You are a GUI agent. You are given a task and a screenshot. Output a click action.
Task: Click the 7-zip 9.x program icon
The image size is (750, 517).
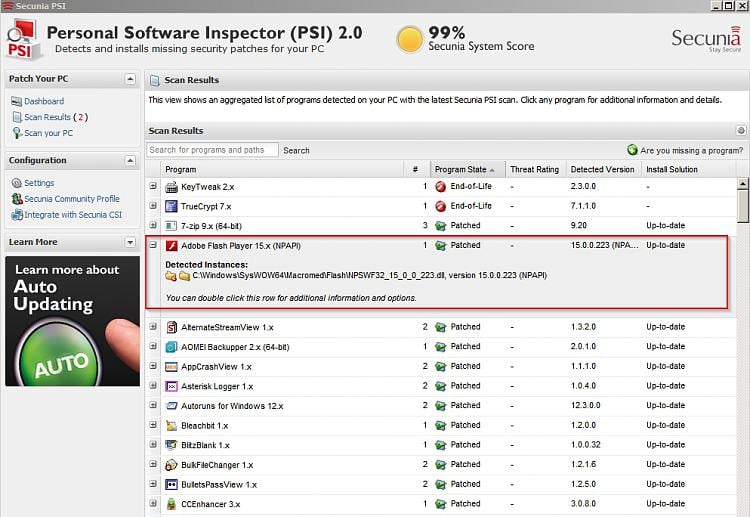point(171,226)
